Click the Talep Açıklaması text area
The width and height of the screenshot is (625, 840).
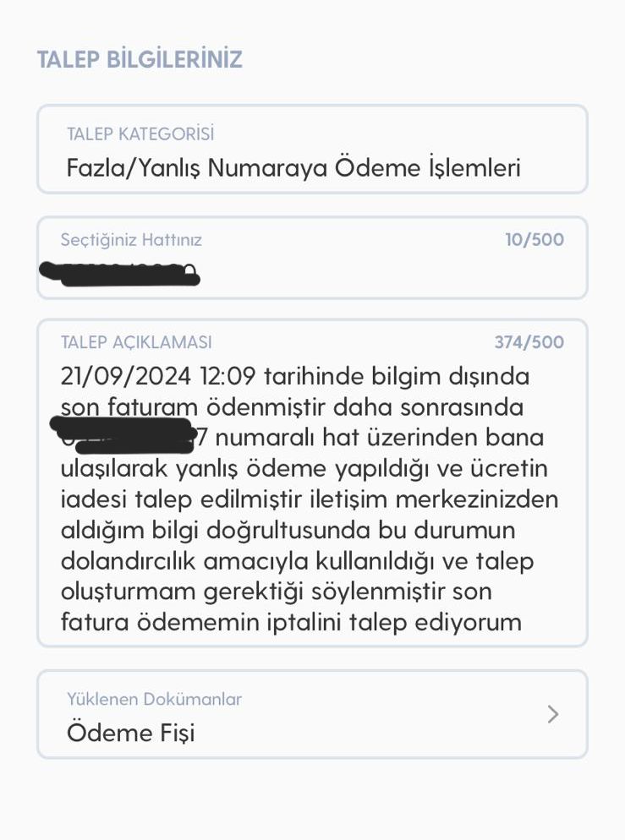click(311, 499)
